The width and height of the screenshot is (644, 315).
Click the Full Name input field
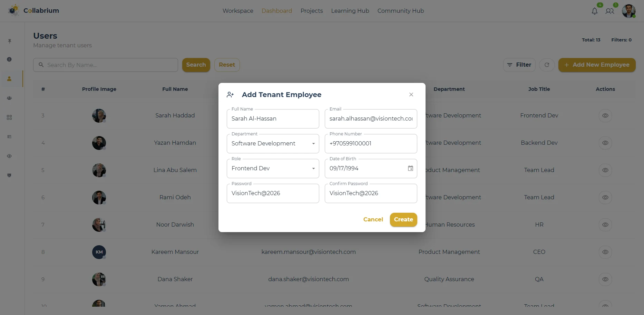[273, 119]
